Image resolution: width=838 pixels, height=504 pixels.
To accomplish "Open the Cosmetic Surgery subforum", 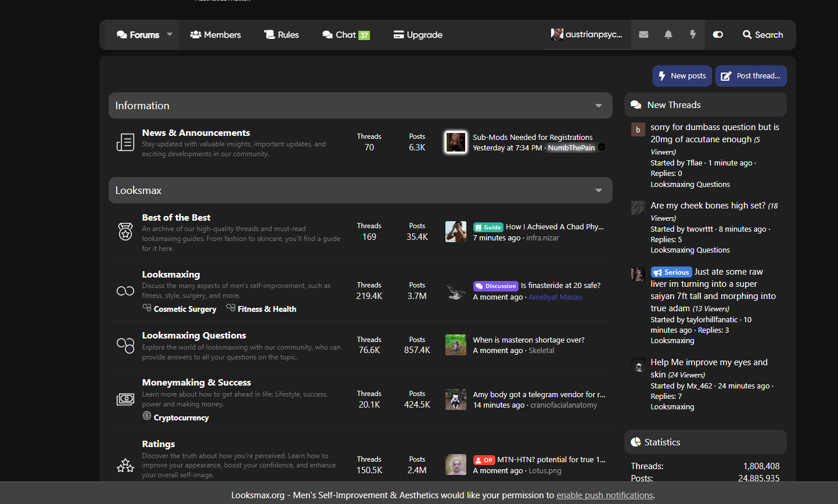I will click(185, 309).
